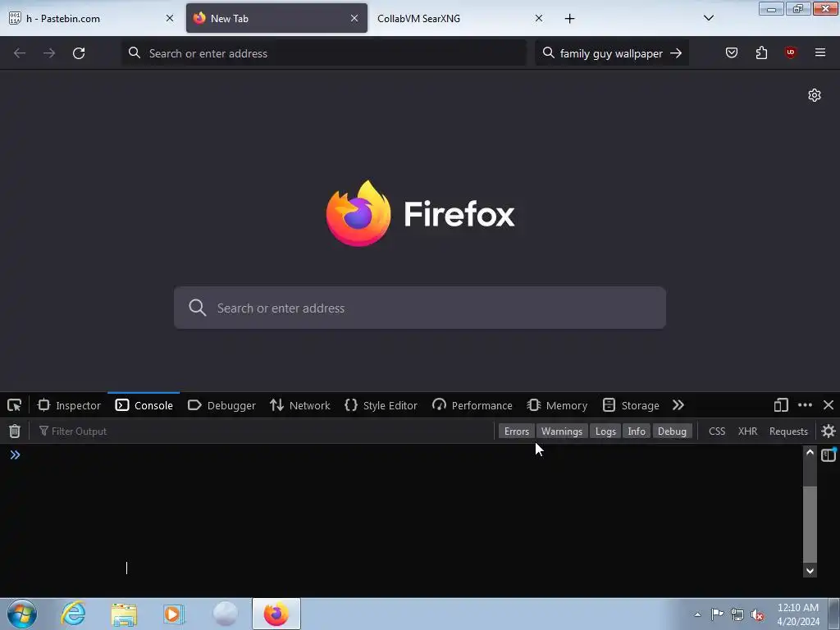Open the Memory tab
The image size is (840, 630).
(x=557, y=405)
